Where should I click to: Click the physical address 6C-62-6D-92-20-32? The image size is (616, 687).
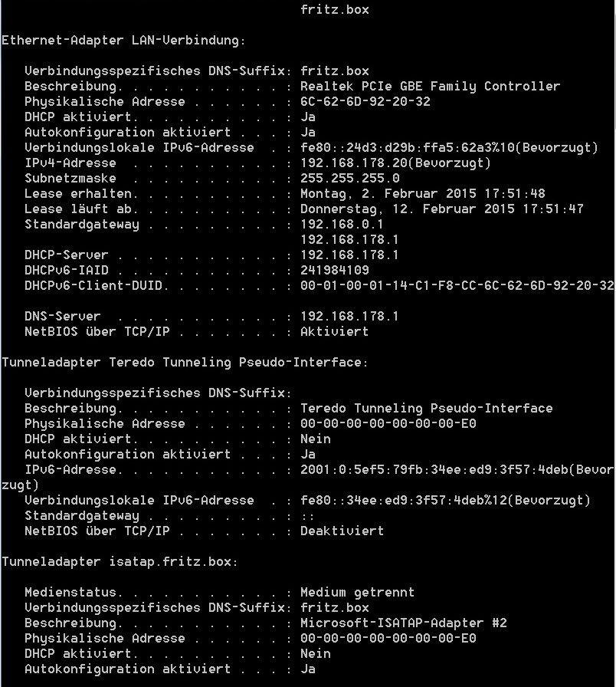(365, 102)
